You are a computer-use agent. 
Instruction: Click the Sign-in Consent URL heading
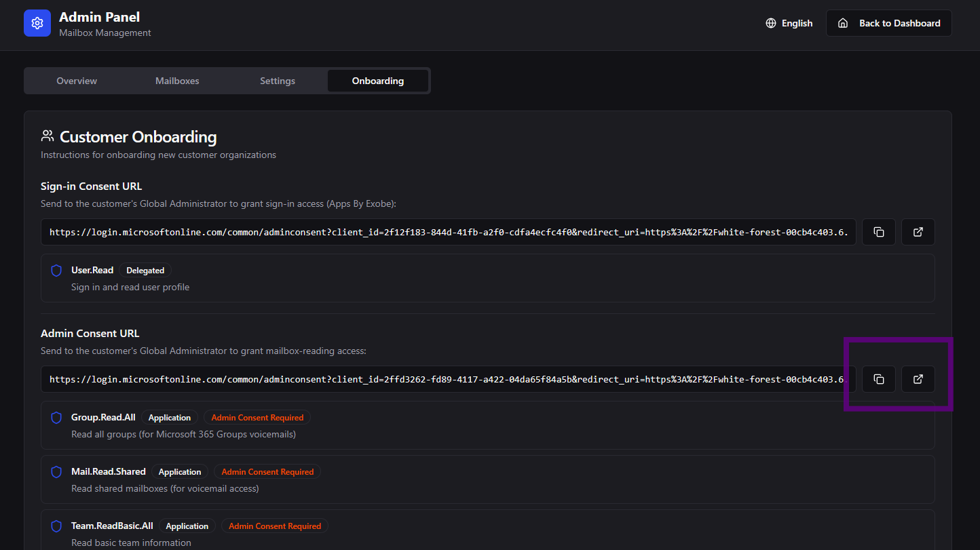point(92,186)
